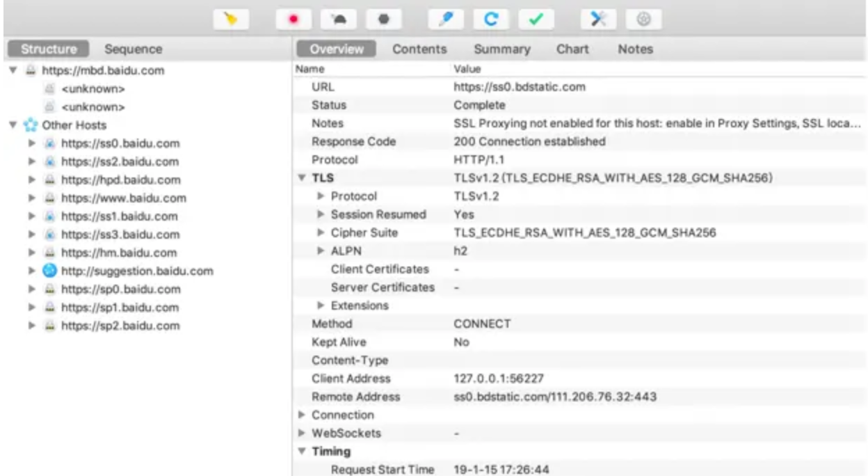
Task: Open the Summary tab
Action: click(502, 49)
